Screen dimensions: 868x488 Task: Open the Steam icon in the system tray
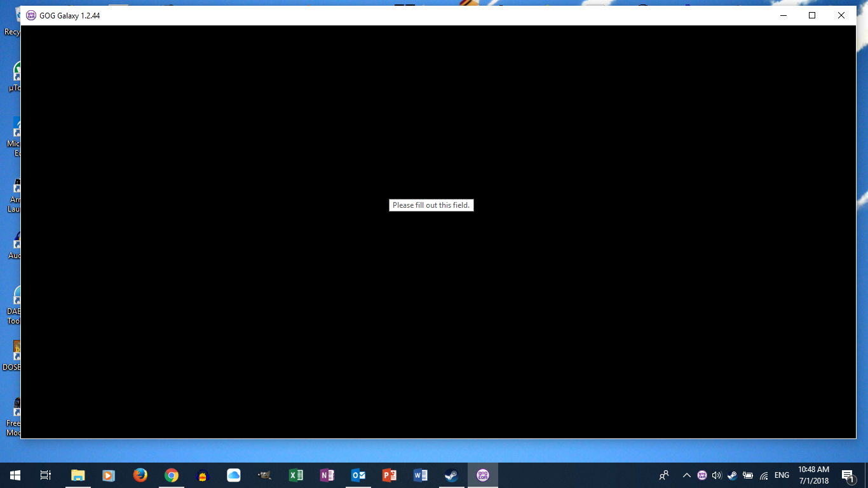(732, 475)
